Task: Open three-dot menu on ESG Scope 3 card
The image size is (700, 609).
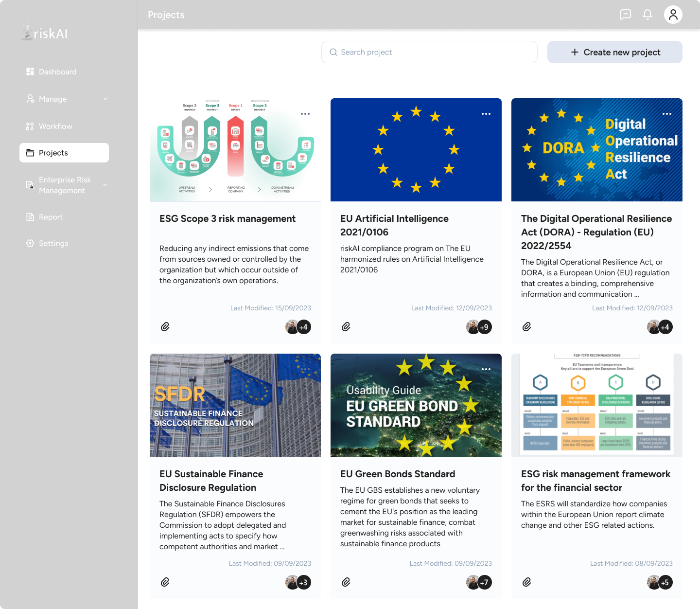Action: [x=305, y=114]
